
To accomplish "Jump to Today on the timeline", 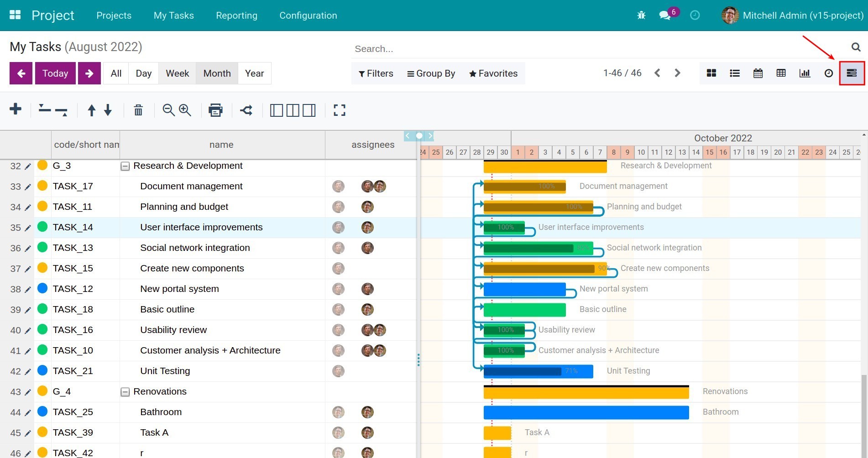I will click(55, 73).
